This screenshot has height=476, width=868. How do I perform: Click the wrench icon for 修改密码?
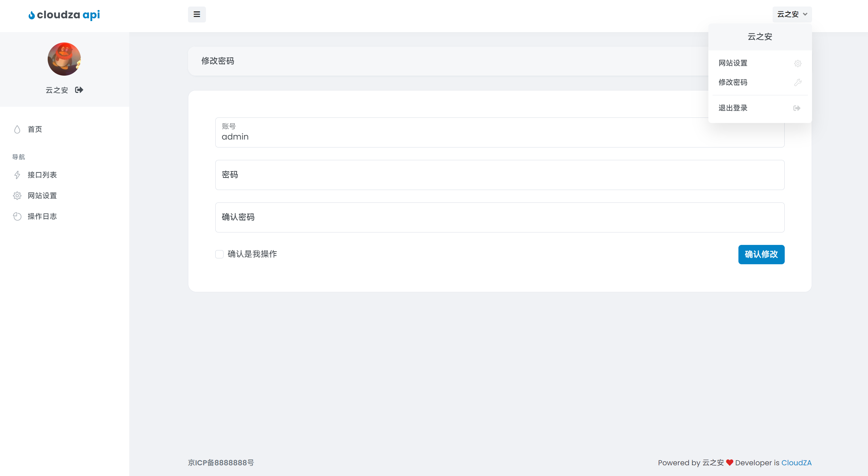[798, 83]
